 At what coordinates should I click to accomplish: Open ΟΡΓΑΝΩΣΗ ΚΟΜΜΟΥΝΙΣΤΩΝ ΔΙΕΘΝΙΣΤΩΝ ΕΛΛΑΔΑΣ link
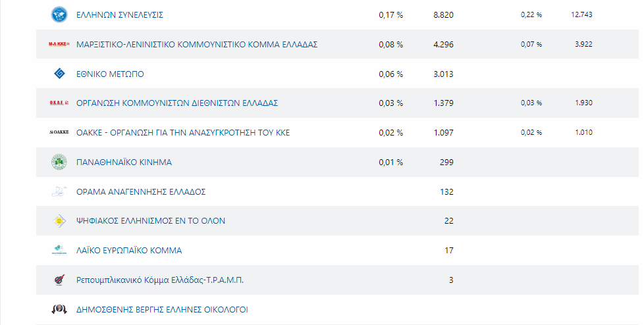[177, 103]
